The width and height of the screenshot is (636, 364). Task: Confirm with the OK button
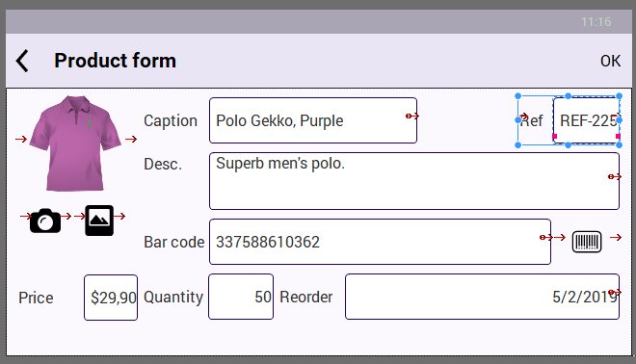(x=610, y=61)
